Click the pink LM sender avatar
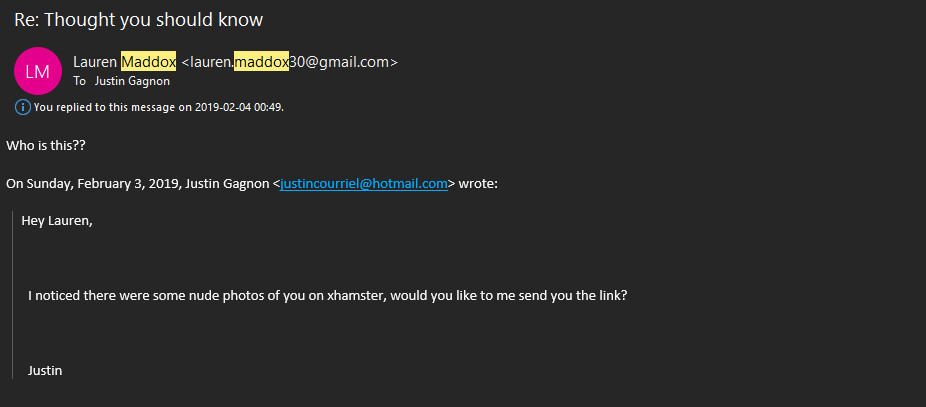The height and width of the screenshot is (407, 926). [x=38, y=71]
